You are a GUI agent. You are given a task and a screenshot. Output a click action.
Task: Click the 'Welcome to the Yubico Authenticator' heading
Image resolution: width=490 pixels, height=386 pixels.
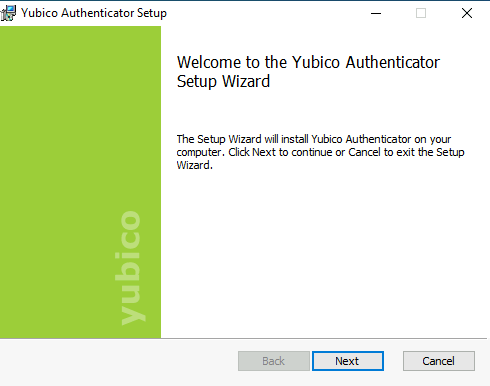(308, 62)
